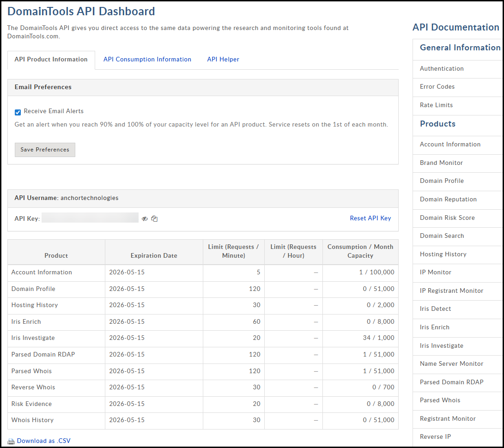Screen dimensions: 504x448
Task: View the Rate Limits documentation
Action: click(x=436, y=105)
